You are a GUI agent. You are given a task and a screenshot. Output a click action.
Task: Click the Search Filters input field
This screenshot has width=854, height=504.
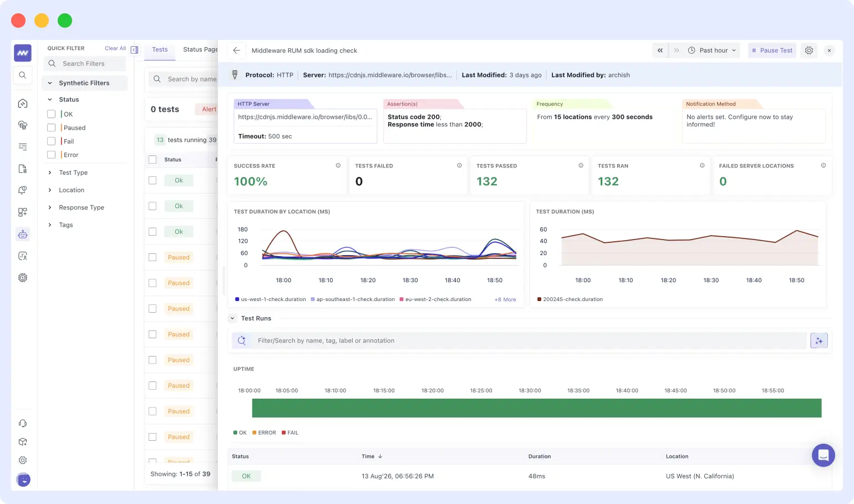pos(85,64)
